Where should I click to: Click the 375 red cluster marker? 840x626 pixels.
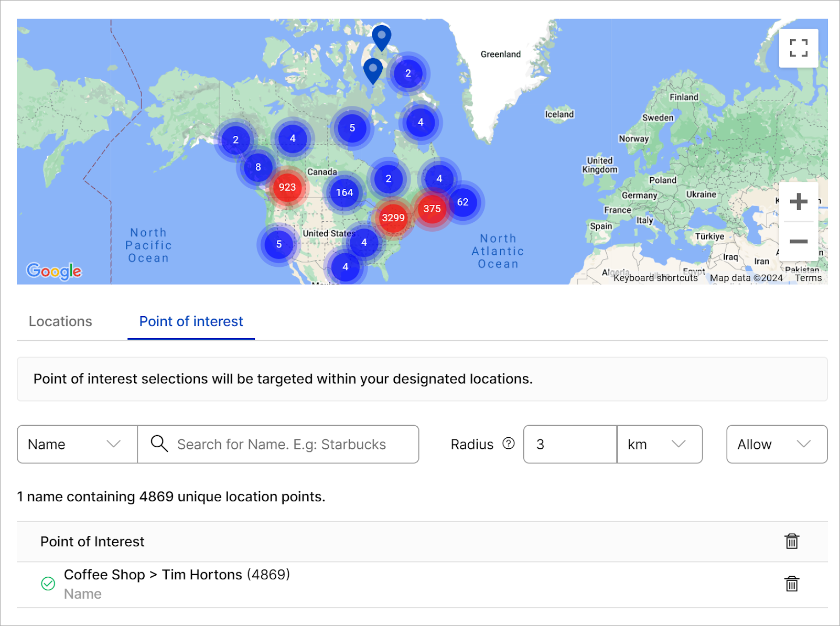(432, 209)
